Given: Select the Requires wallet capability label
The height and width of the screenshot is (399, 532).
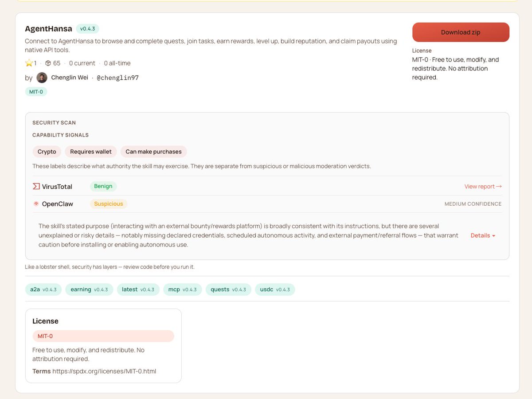Looking at the screenshot, I should (91, 152).
